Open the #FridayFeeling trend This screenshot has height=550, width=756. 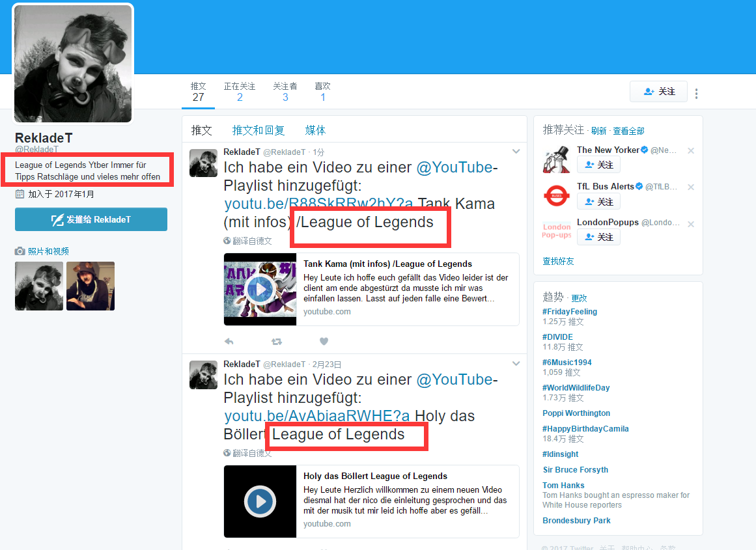tap(570, 311)
